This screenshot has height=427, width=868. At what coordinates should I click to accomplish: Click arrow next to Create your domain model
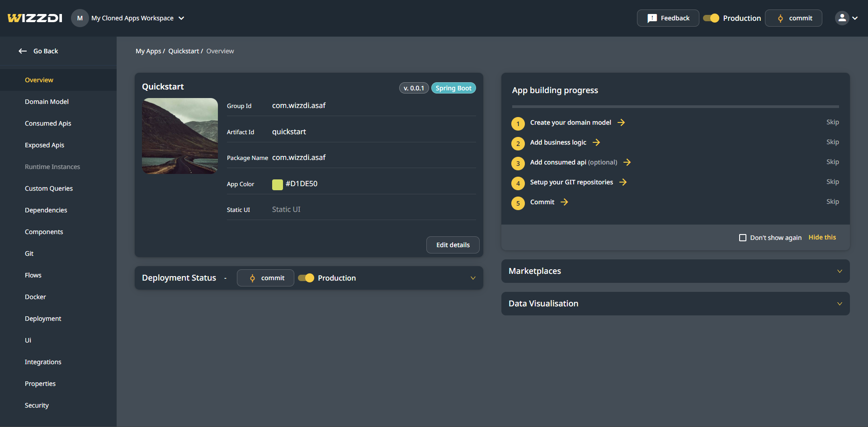[x=621, y=122]
